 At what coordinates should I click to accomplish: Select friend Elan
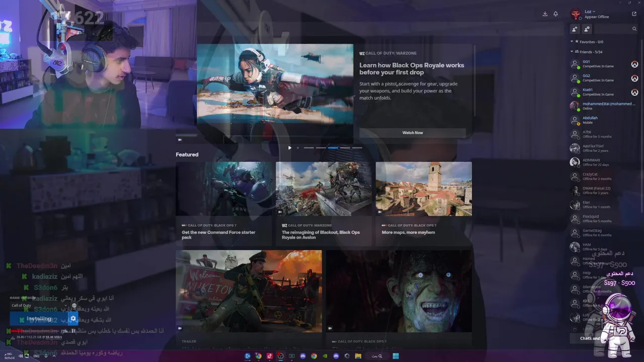click(604, 205)
